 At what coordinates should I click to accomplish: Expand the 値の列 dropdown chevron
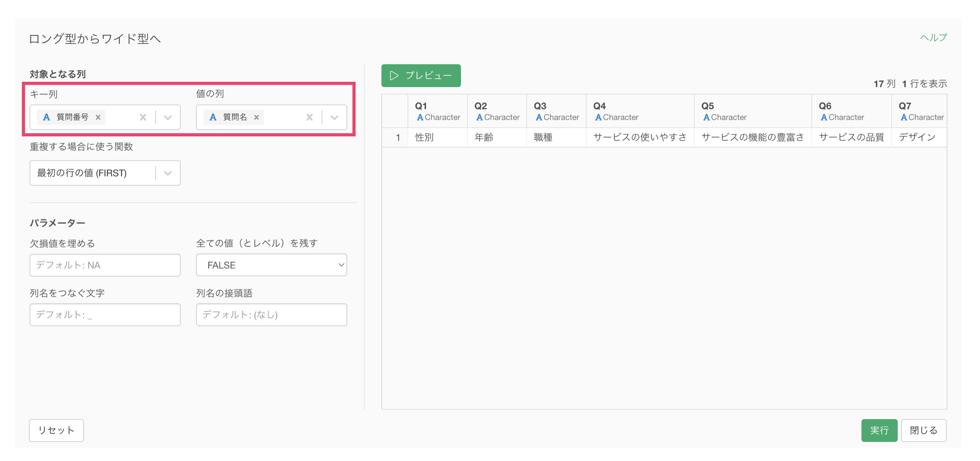(334, 117)
